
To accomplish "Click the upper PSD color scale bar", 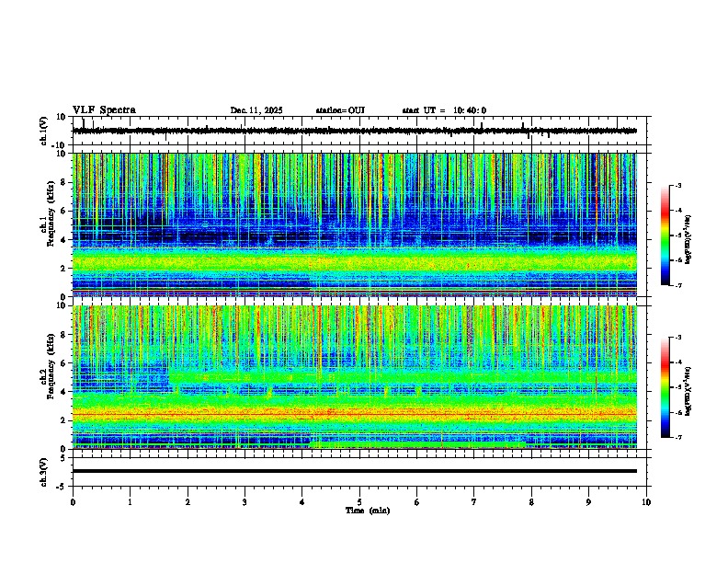I will (x=665, y=235).
